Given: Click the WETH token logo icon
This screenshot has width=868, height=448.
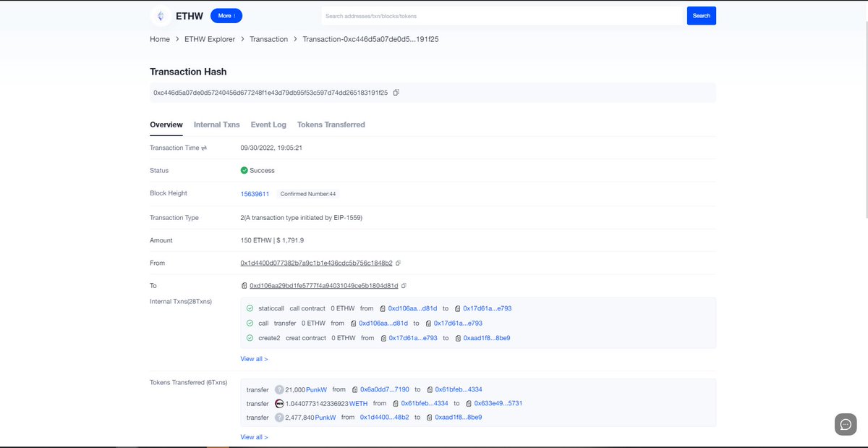Looking at the screenshot, I should click(x=279, y=403).
